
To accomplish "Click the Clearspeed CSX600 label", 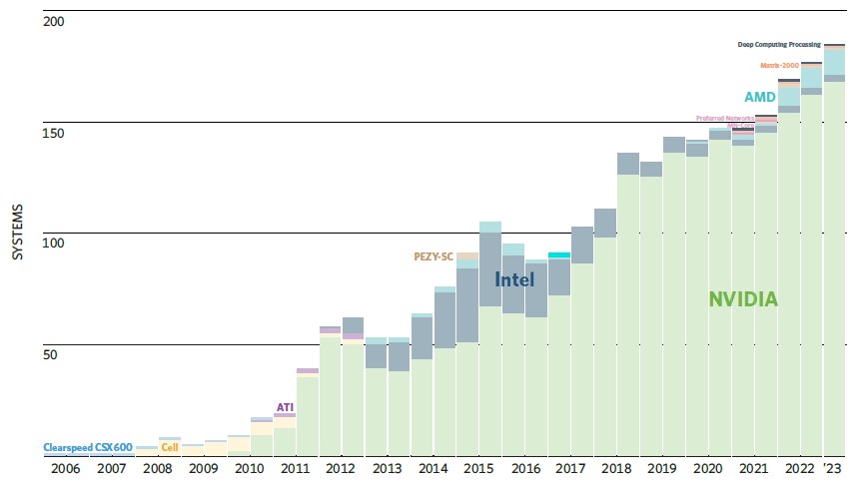I will click(88, 447).
